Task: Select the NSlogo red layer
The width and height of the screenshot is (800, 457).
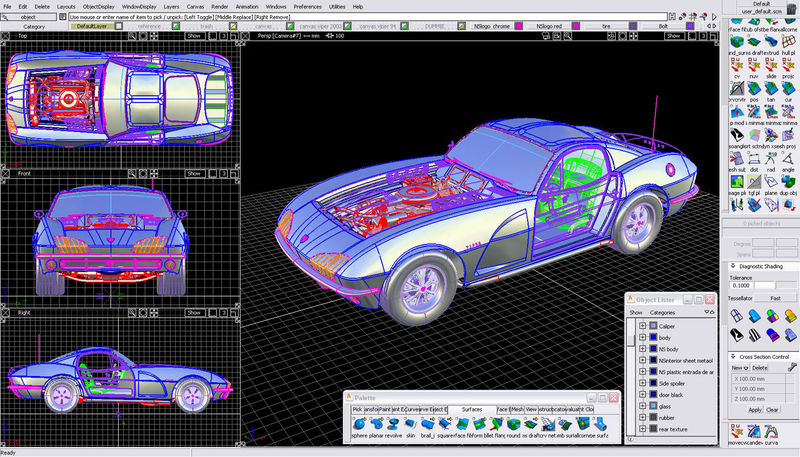Action: coord(549,26)
